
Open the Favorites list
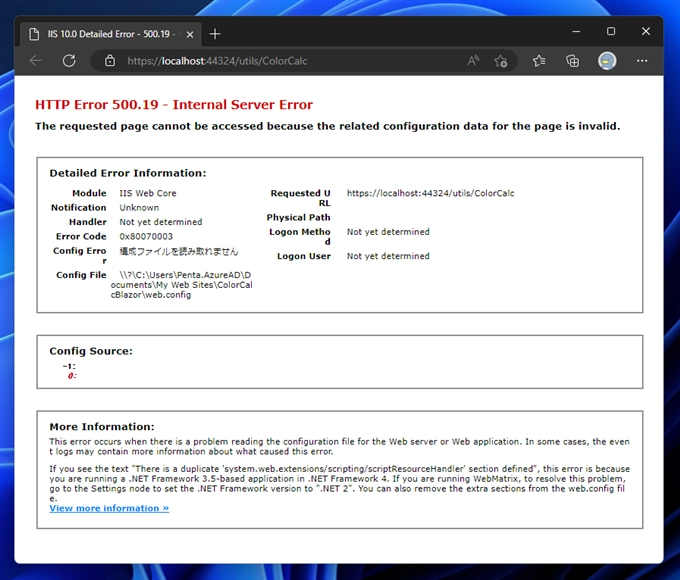[539, 61]
